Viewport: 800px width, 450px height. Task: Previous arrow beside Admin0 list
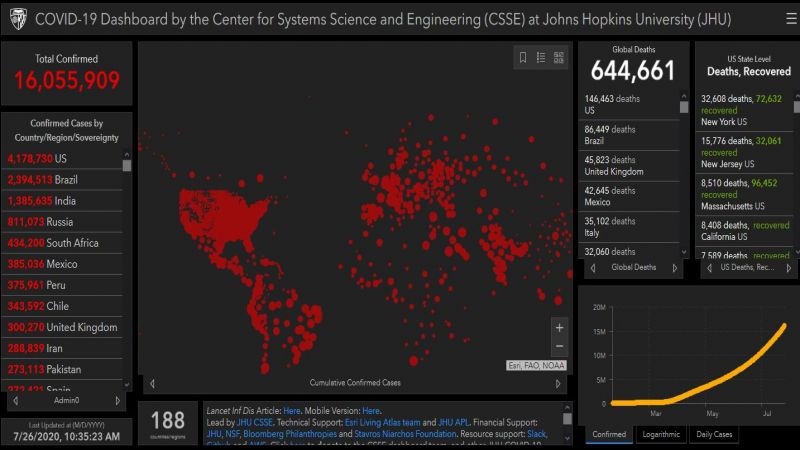pos(15,401)
